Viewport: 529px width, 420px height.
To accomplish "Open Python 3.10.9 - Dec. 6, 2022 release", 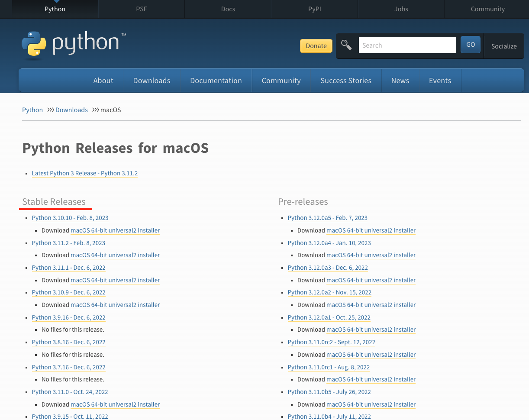I will pyautogui.click(x=68, y=292).
